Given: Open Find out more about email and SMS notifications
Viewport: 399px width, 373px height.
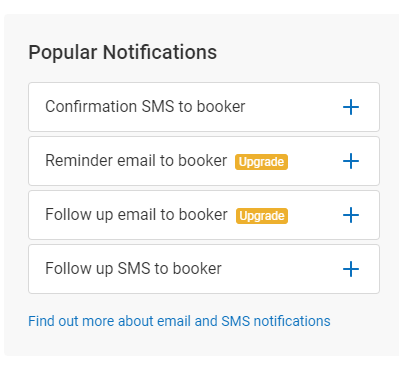Looking at the screenshot, I should click(x=179, y=321).
